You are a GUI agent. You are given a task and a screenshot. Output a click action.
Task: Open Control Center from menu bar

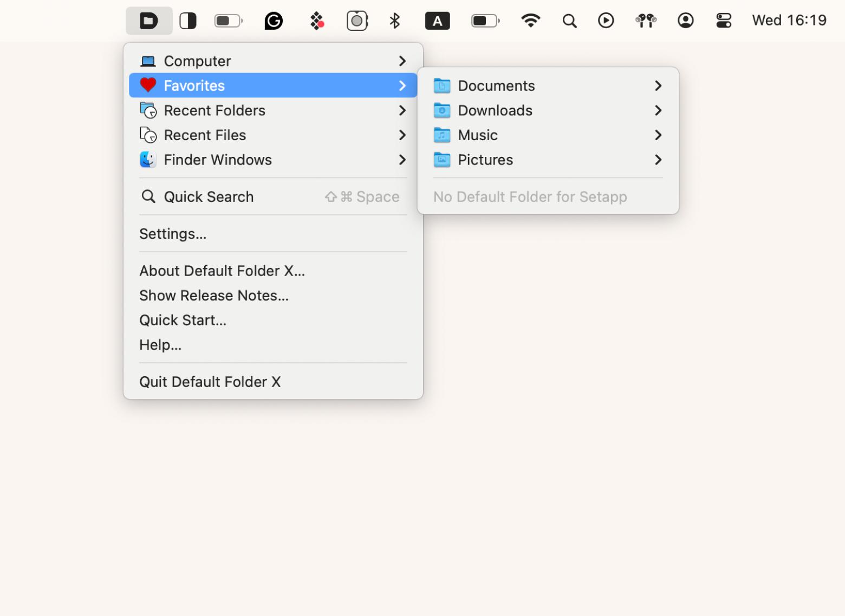click(724, 21)
